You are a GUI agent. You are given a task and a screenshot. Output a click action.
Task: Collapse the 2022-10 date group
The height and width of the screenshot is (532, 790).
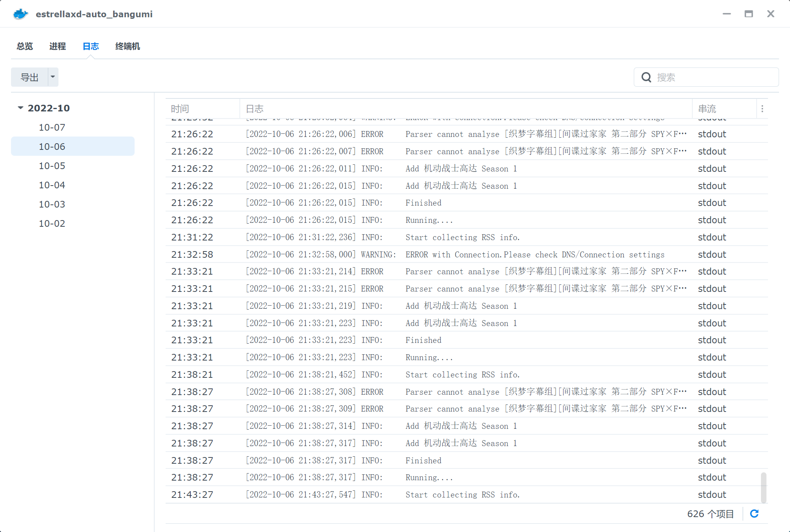tap(20, 108)
